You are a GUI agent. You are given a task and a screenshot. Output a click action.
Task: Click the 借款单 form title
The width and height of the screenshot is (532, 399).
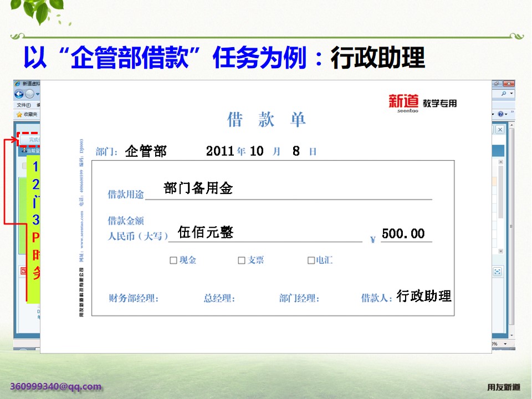click(267, 120)
